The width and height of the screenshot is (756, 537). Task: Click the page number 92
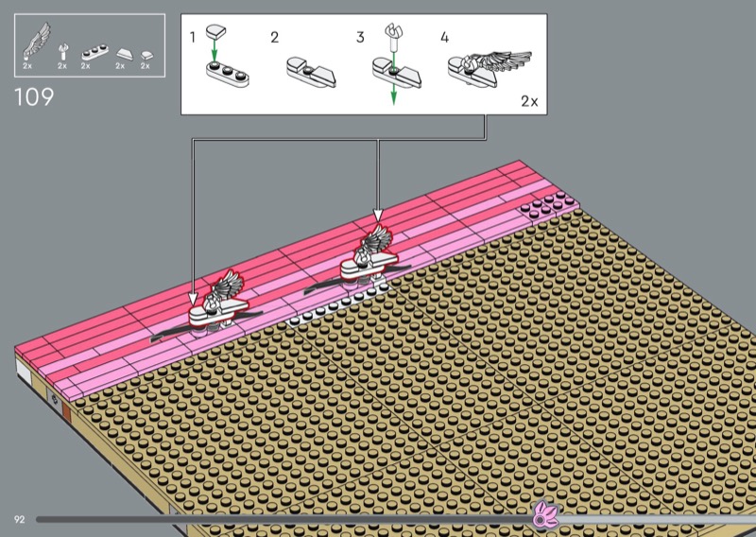(x=20, y=519)
